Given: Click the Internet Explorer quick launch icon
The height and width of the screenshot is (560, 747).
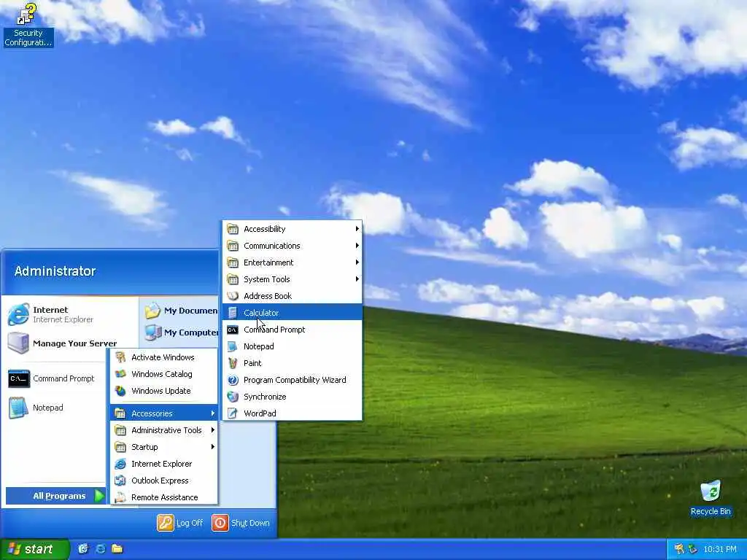Looking at the screenshot, I should [100, 548].
